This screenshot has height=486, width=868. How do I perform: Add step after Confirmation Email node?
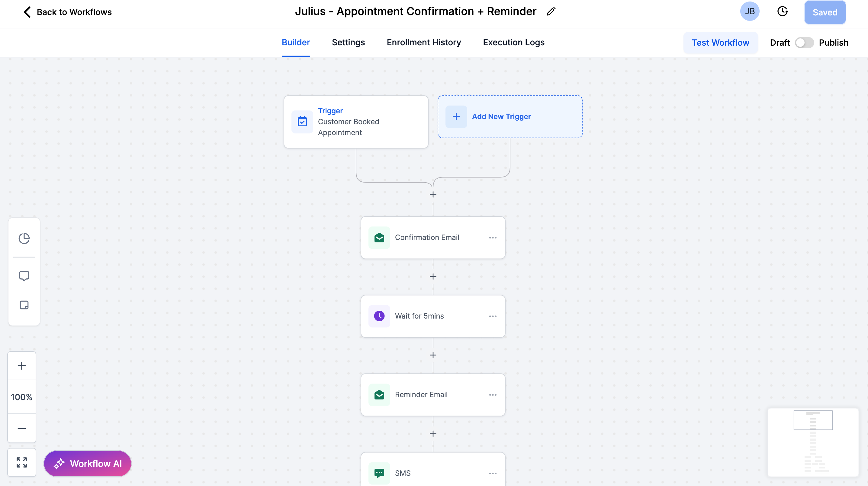[433, 277]
